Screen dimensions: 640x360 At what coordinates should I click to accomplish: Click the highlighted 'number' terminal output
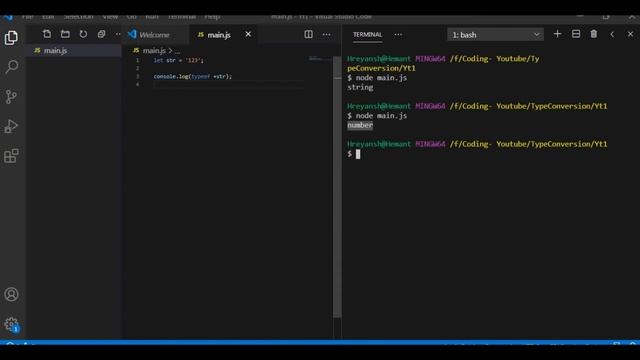click(360, 125)
